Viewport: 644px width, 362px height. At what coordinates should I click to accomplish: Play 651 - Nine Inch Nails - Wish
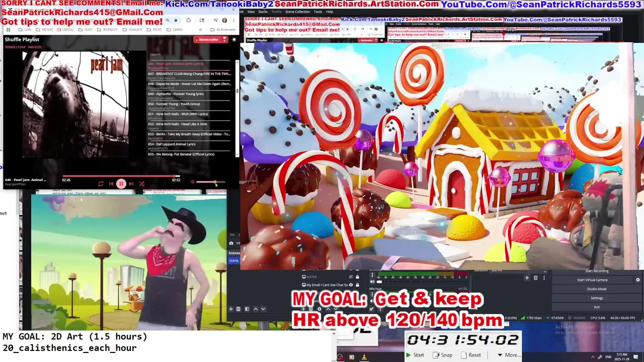189,115
